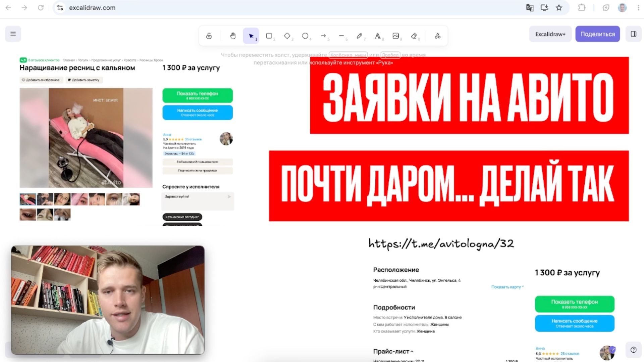Collapse the Прайс-лист section chevron

[412, 352]
